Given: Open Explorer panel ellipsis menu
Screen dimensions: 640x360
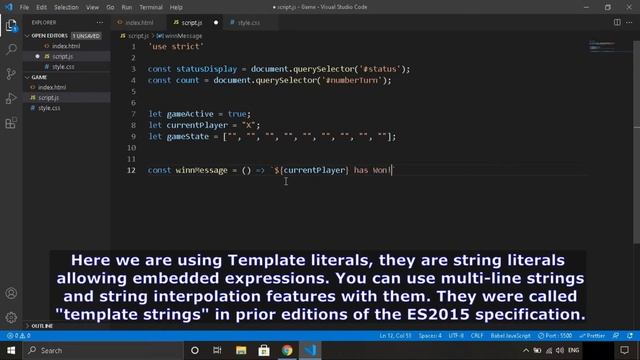Looking at the screenshot, I should 100,22.
